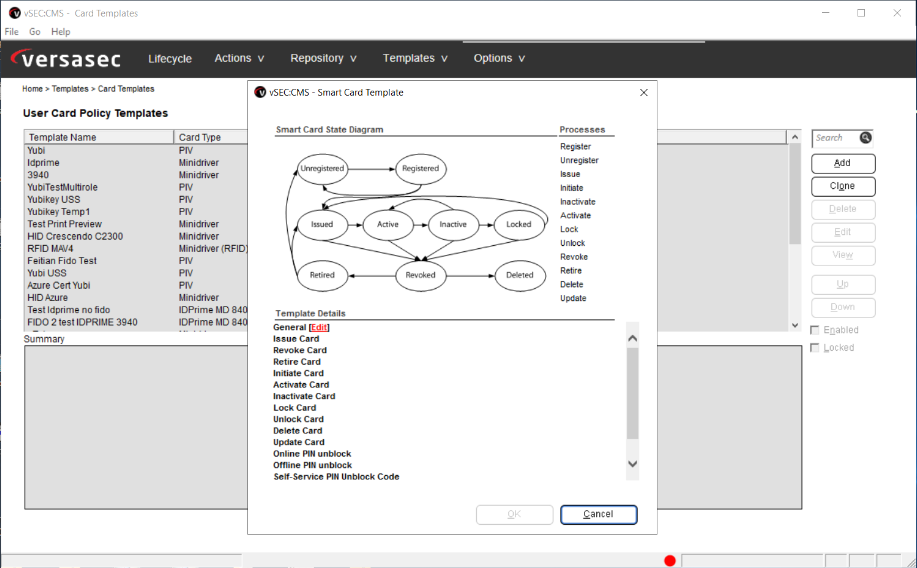
Task: Open the Go menu
Action: pyautogui.click(x=35, y=32)
